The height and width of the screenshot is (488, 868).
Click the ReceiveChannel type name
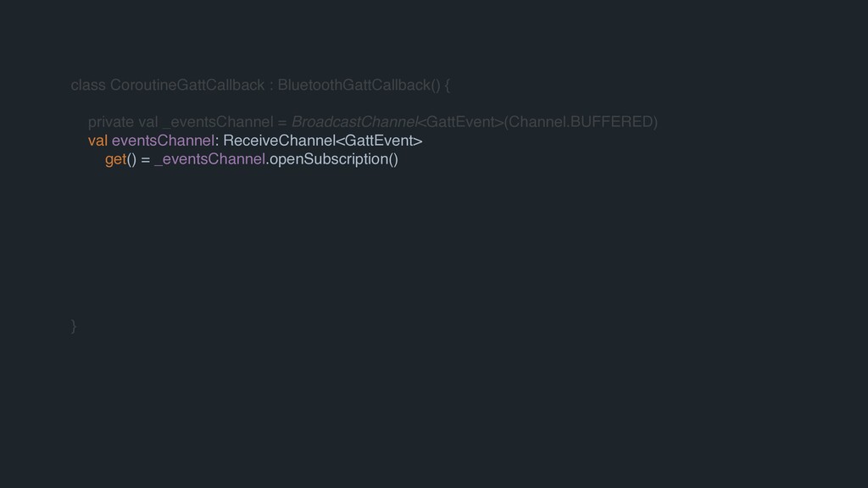[278, 141]
